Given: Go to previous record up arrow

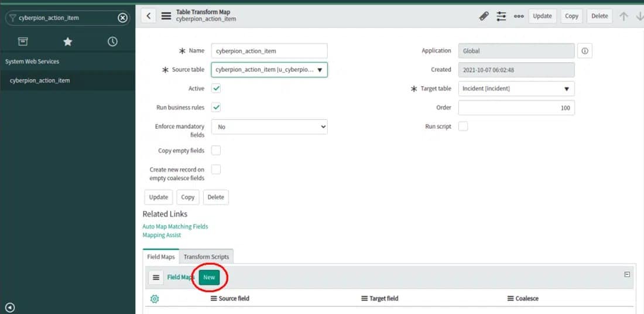Looking at the screenshot, I should pyautogui.click(x=624, y=16).
